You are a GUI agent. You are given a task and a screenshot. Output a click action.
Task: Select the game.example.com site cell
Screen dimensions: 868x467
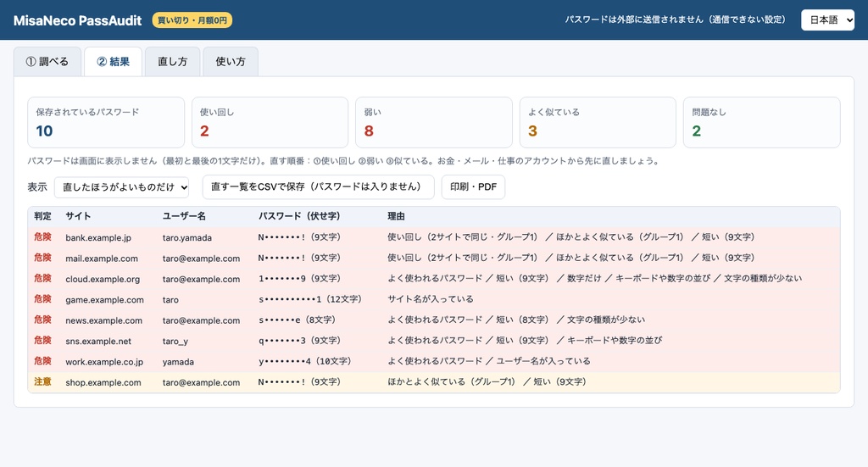point(104,299)
